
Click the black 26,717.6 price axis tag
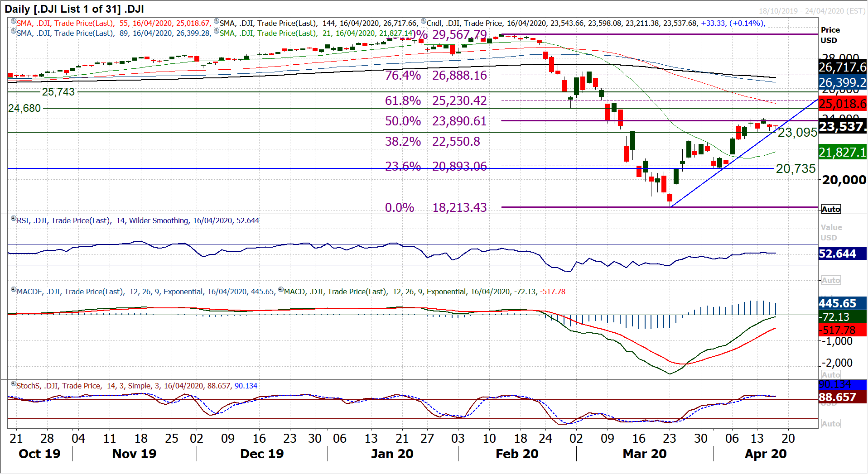click(843, 67)
